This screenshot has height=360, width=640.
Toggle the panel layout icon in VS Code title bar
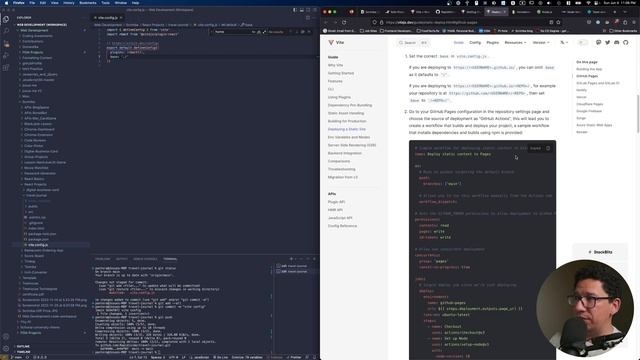tap(302, 10)
